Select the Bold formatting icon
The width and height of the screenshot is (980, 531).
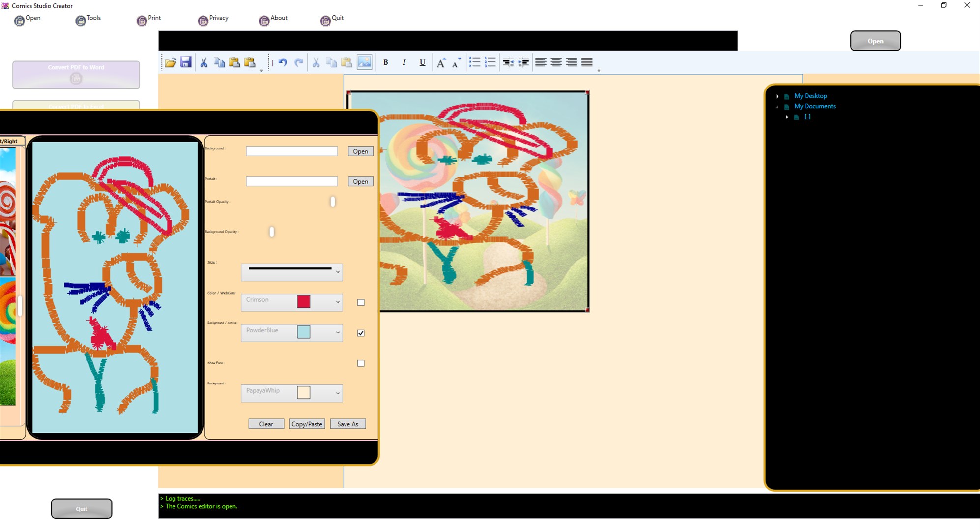pos(385,62)
